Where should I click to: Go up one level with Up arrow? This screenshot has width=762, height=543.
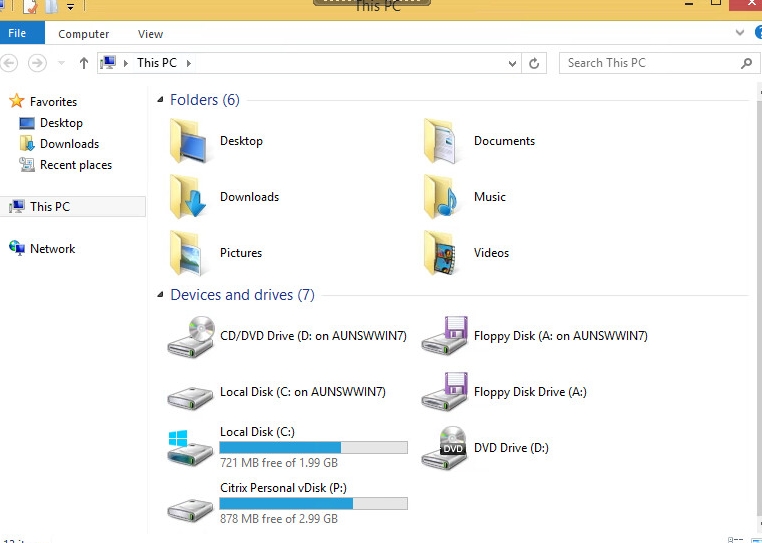coord(84,63)
